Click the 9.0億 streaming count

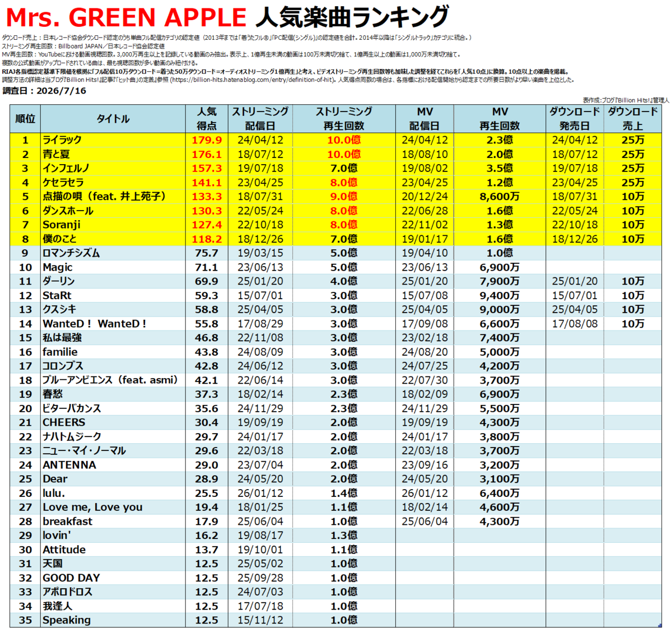tap(344, 197)
